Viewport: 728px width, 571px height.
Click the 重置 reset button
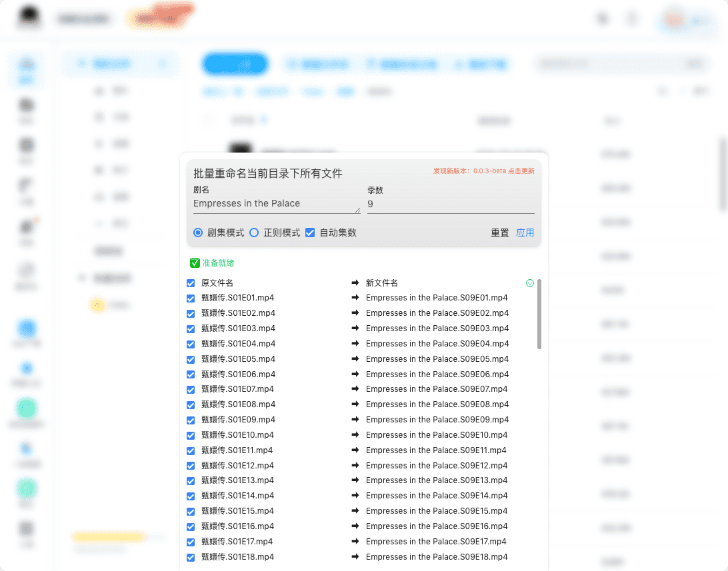point(500,233)
